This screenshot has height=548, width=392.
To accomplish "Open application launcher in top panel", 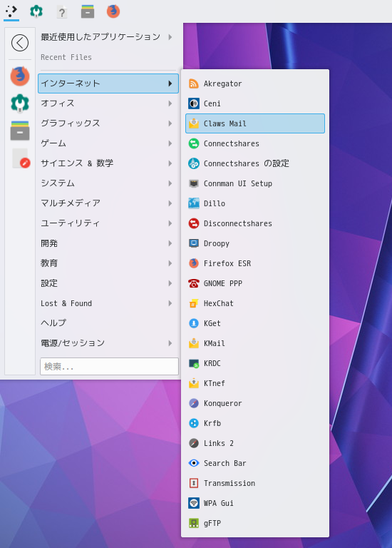I will pyautogui.click(x=11, y=11).
